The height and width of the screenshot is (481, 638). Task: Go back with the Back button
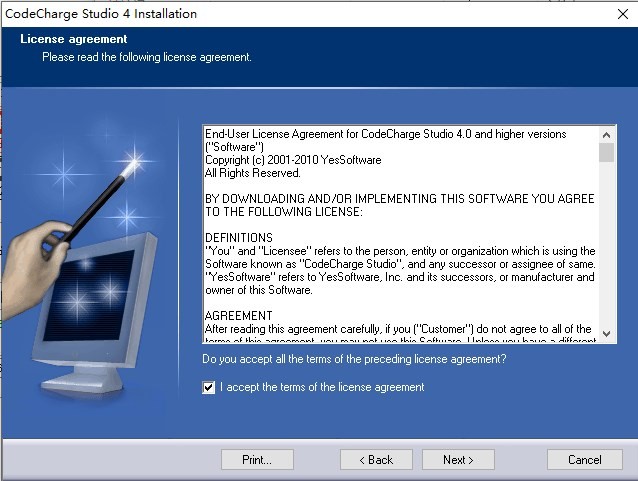(x=376, y=459)
